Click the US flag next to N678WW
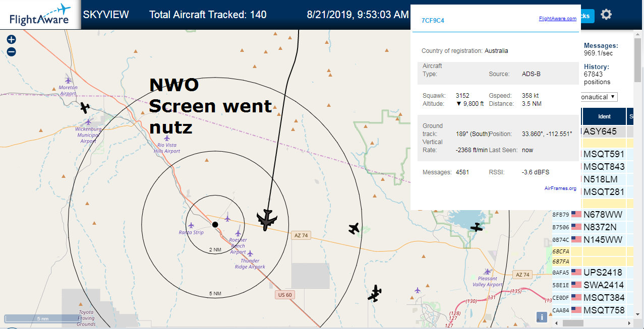 pos(576,215)
